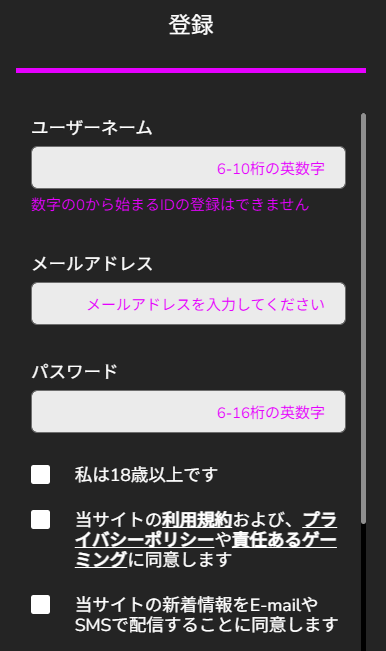Click the に同意します text after the links
386x651 pixels.
(x=180, y=560)
